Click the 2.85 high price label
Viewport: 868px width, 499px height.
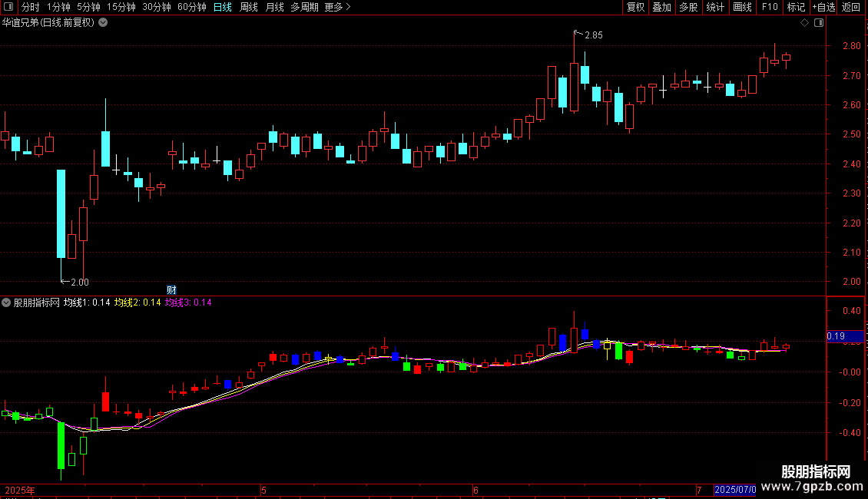point(594,35)
